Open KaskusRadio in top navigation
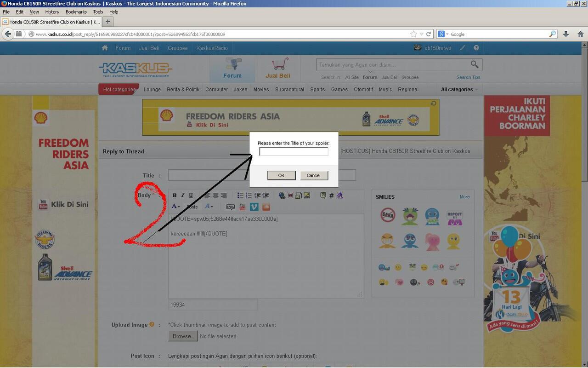The width and height of the screenshot is (588, 368). click(x=212, y=48)
